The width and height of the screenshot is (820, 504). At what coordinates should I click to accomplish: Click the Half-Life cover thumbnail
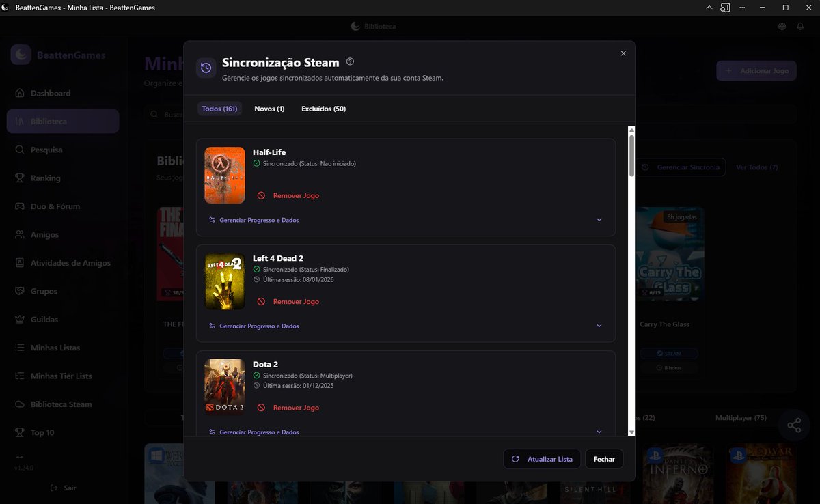(x=225, y=175)
